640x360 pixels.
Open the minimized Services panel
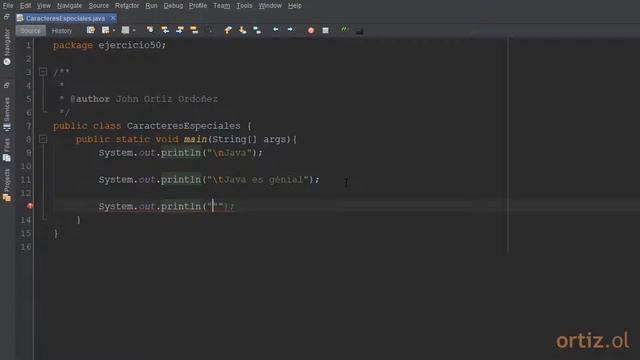pyautogui.click(x=7, y=114)
